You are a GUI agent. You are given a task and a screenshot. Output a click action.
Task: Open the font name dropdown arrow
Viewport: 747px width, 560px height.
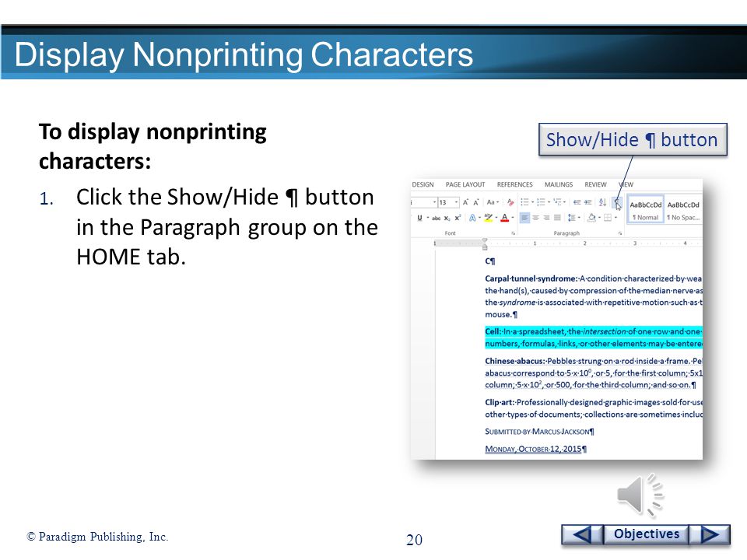[x=434, y=202]
